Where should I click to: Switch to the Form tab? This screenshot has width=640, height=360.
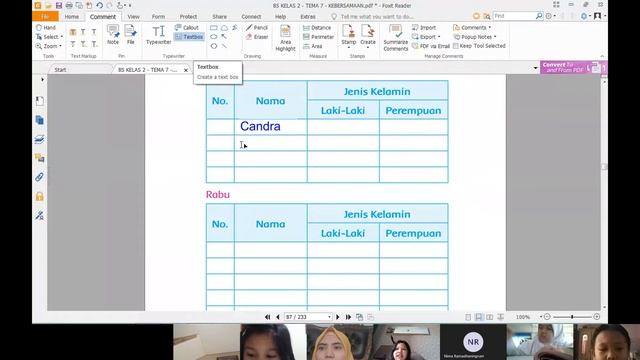[158, 17]
